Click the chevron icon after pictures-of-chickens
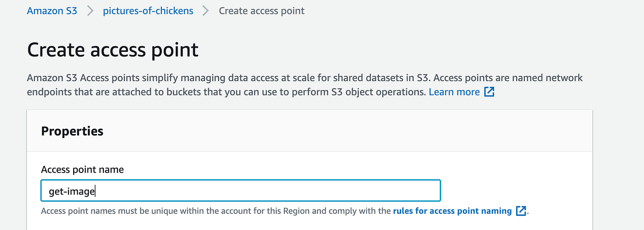The image size is (644, 230). pos(206,11)
